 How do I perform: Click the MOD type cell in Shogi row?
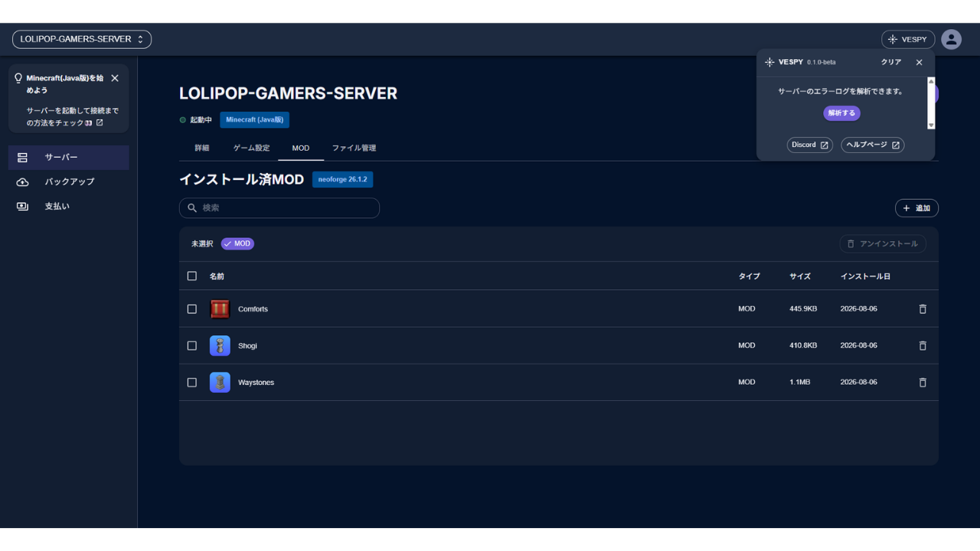pyautogui.click(x=746, y=346)
